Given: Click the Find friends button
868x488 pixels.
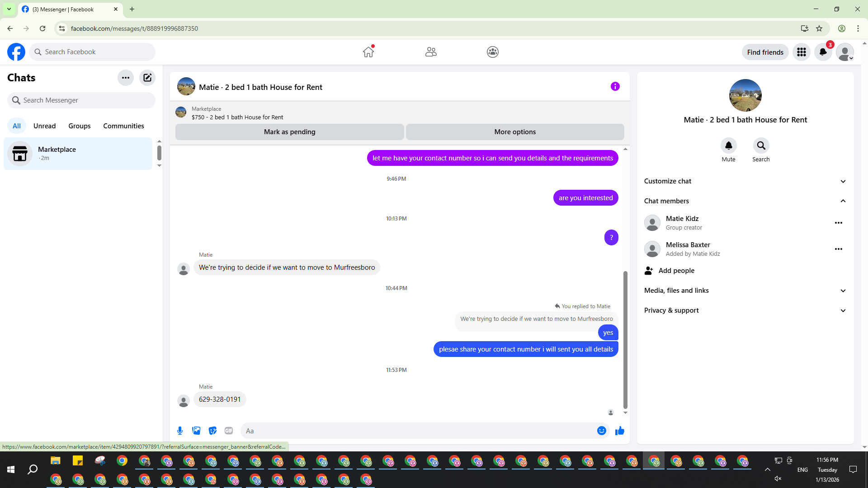Looking at the screenshot, I should [765, 52].
